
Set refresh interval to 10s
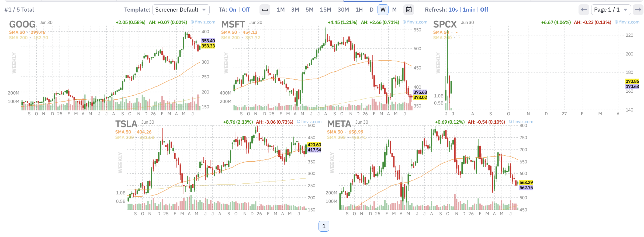point(453,10)
